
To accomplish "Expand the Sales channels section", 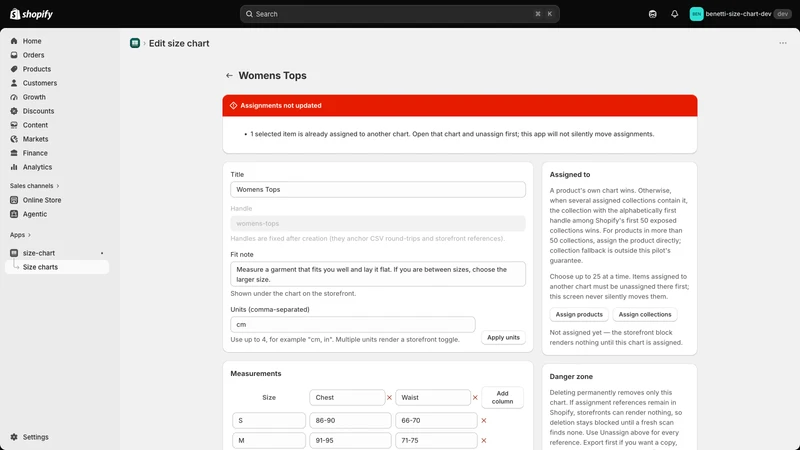I will (x=34, y=186).
